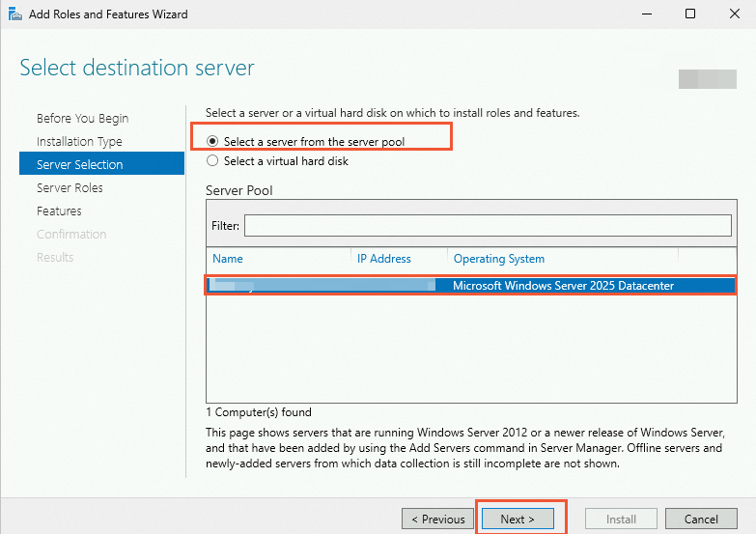Go to the Installation Type step
Image resolution: width=756 pixels, height=534 pixels.
pos(79,141)
